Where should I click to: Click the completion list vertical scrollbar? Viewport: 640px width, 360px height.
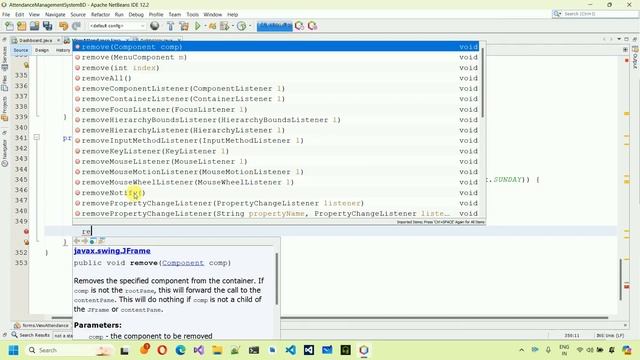[x=483, y=82]
